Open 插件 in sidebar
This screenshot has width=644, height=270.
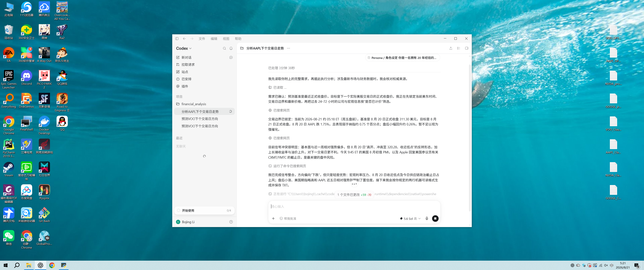pos(204,86)
